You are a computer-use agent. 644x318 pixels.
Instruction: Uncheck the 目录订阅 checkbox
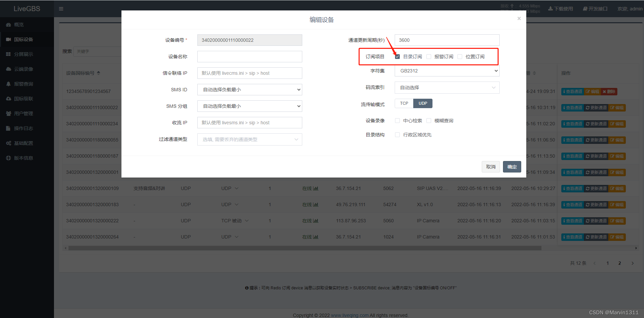[397, 57]
